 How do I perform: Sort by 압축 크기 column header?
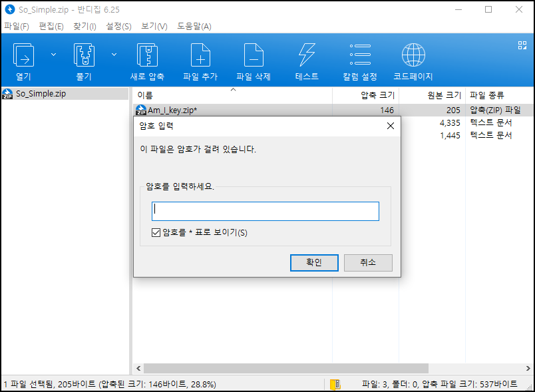[x=366, y=95]
